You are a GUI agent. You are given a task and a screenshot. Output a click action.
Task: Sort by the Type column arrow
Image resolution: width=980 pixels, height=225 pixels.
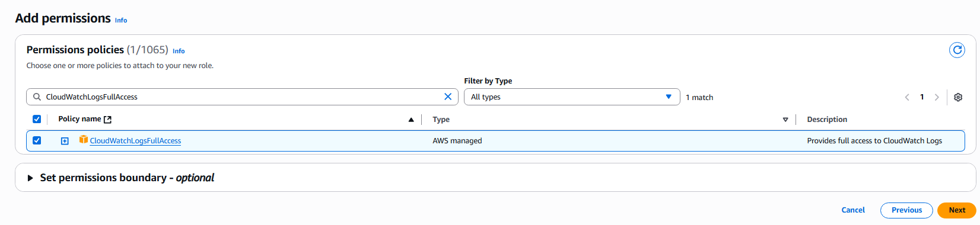[x=785, y=120]
